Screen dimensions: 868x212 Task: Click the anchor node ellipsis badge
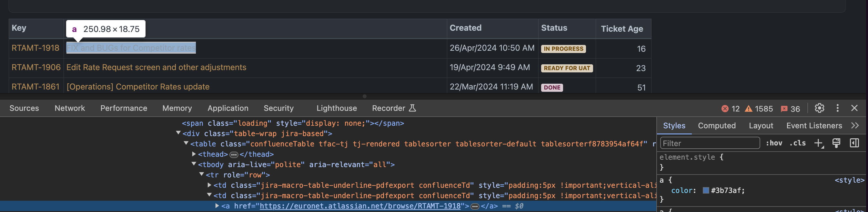tap(475, 206)
